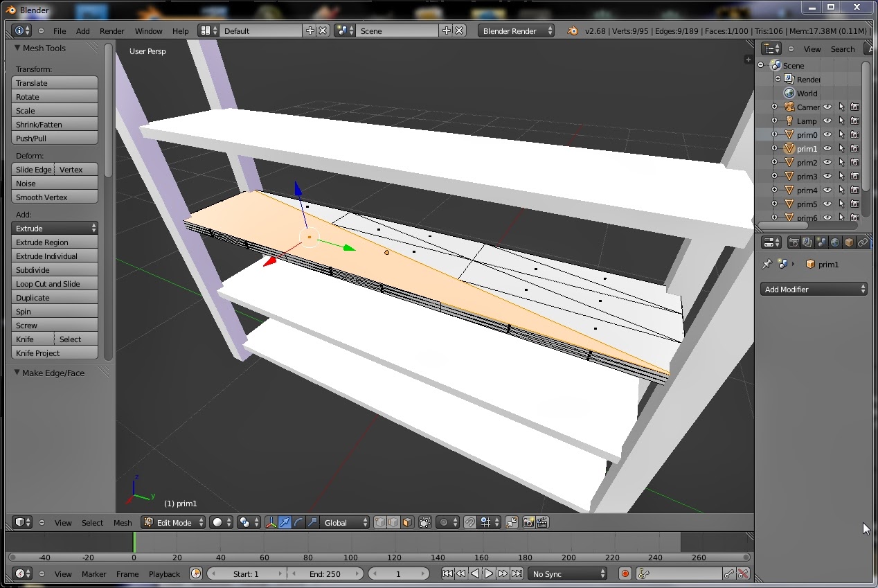This screenshot has width=878, height=588.
Task: Open the Object properties cube tab
Action: 849,242
